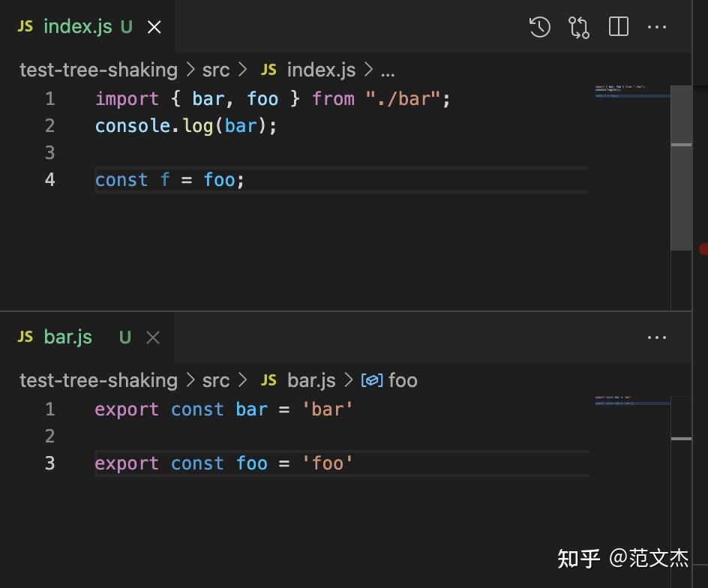The height and width of the screenshot is (588, 708).
Task: Expand the '...' breadcrumb after index.js
Action: coord(388,70)
